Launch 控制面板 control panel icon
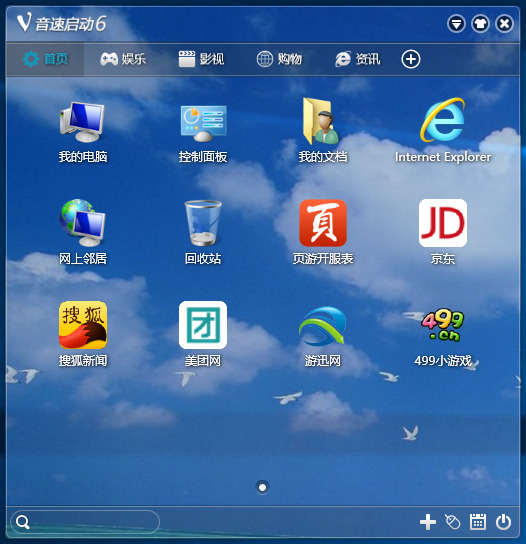 coord(203,123)
